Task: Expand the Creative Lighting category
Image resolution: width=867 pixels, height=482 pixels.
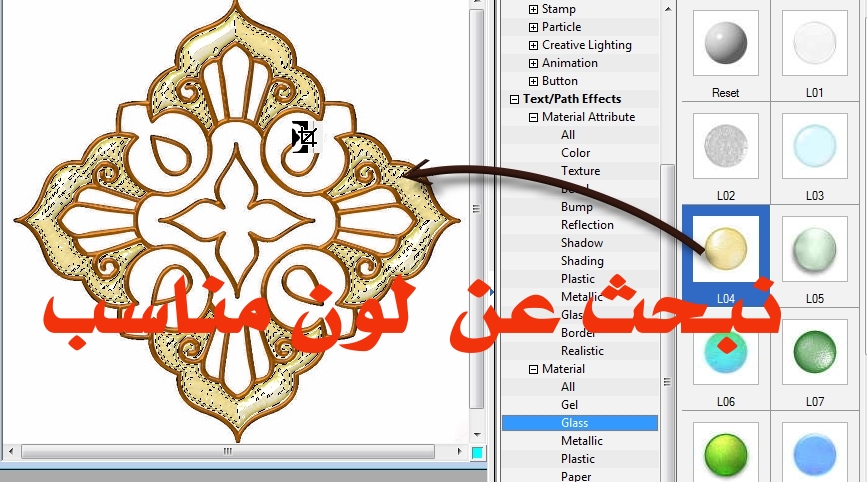Action: click(x=533, y=45)
